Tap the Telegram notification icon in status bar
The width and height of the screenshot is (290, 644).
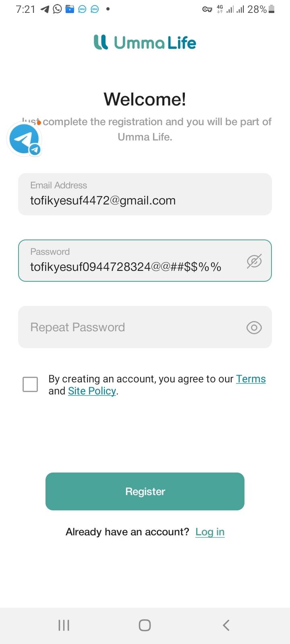coord(45,9)
